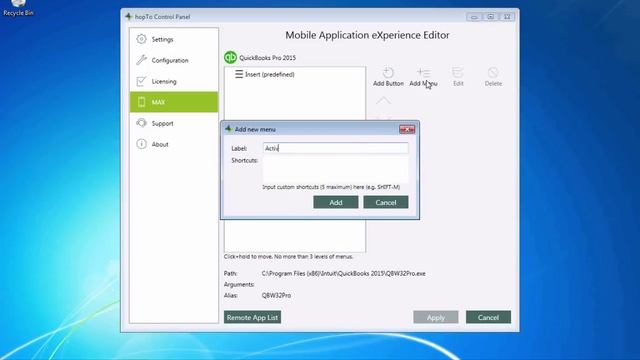Open the Remote App List
The height and width of the screenshot is (360, 640).
252,317
